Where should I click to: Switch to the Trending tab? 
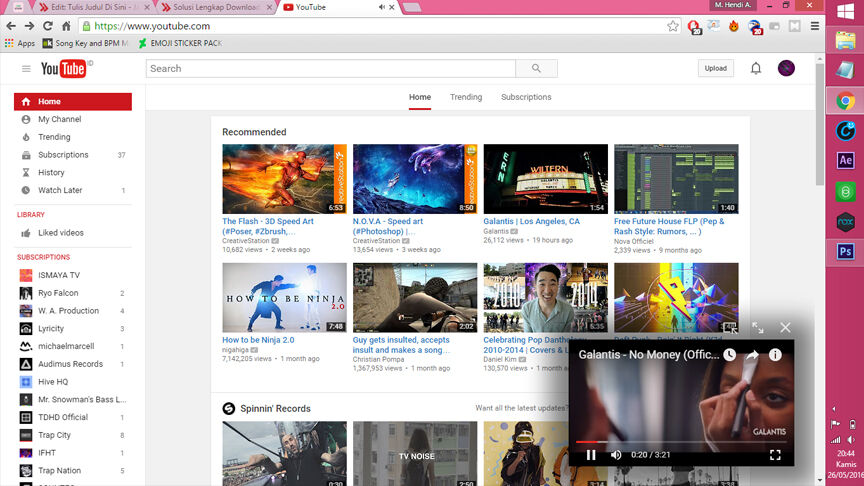tap(466, 97)
